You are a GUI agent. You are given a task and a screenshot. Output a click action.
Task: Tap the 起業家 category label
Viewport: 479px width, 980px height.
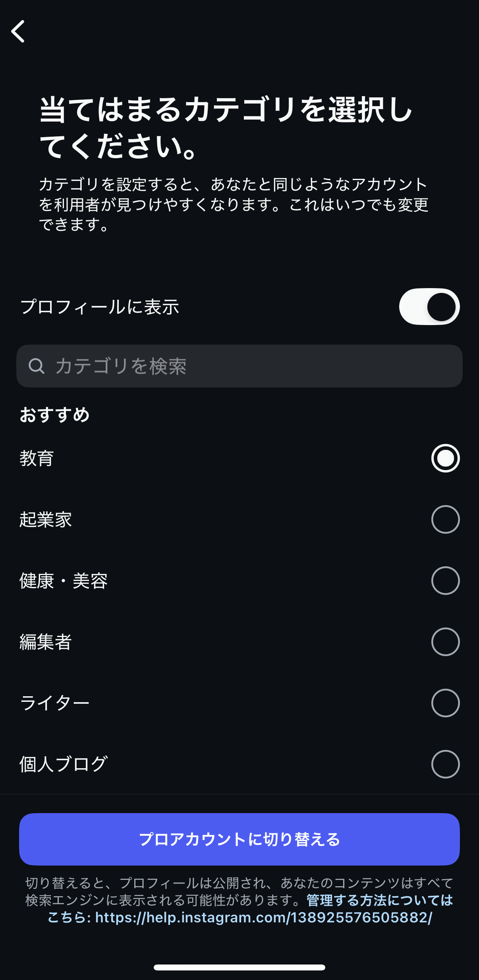point(46,519)
